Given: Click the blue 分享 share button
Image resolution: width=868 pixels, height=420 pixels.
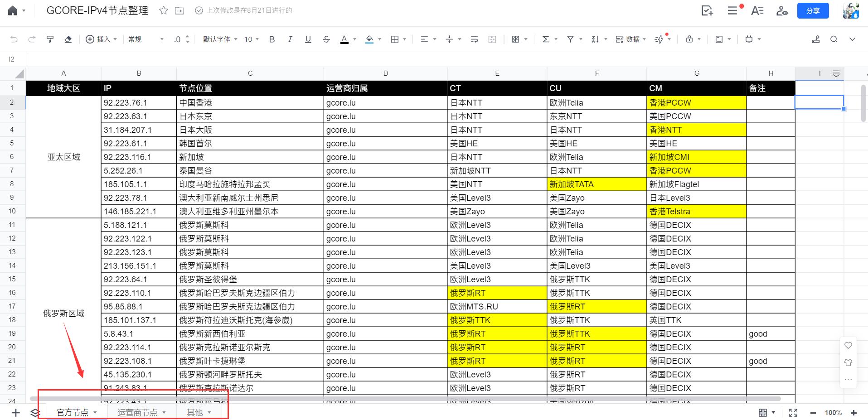Looking at the screenshot, I should [813, 11].
